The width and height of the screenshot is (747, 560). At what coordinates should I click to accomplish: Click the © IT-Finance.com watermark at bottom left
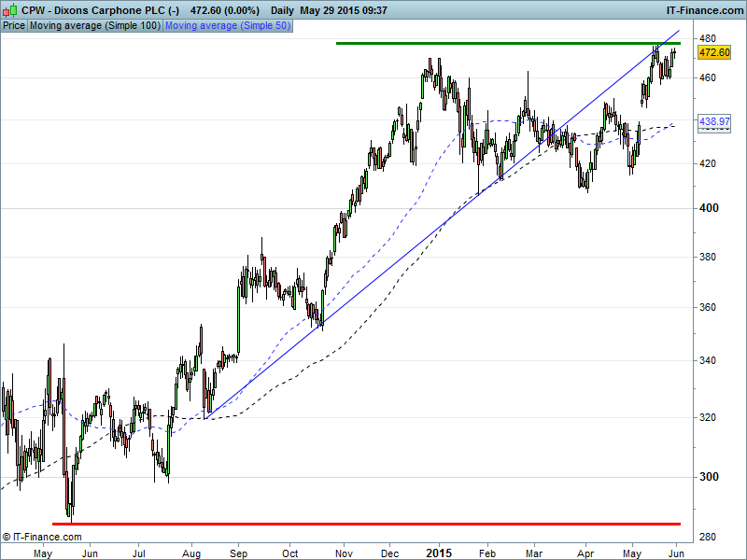click(42, 537)
